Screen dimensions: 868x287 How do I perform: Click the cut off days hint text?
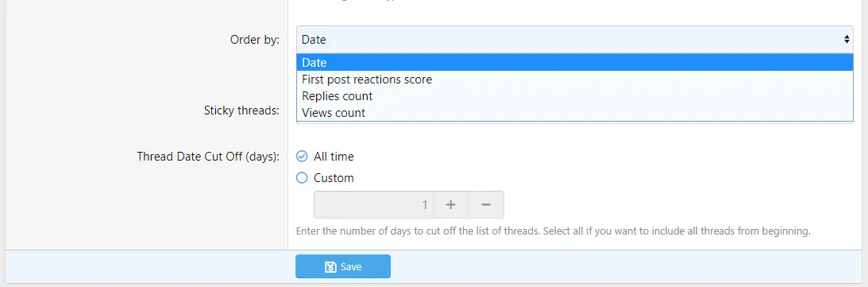tap(553, 231)
